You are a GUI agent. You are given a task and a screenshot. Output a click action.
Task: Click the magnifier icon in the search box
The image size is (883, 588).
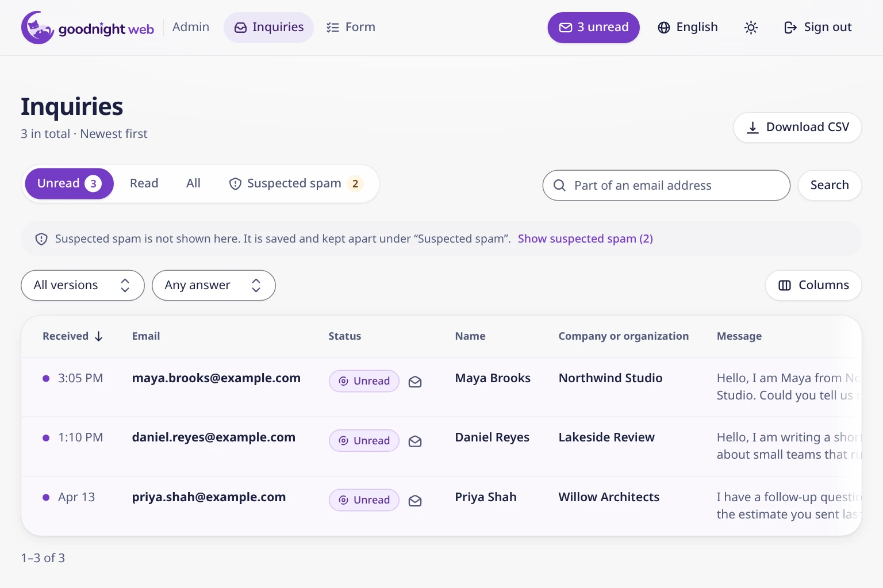pos(559,185)
